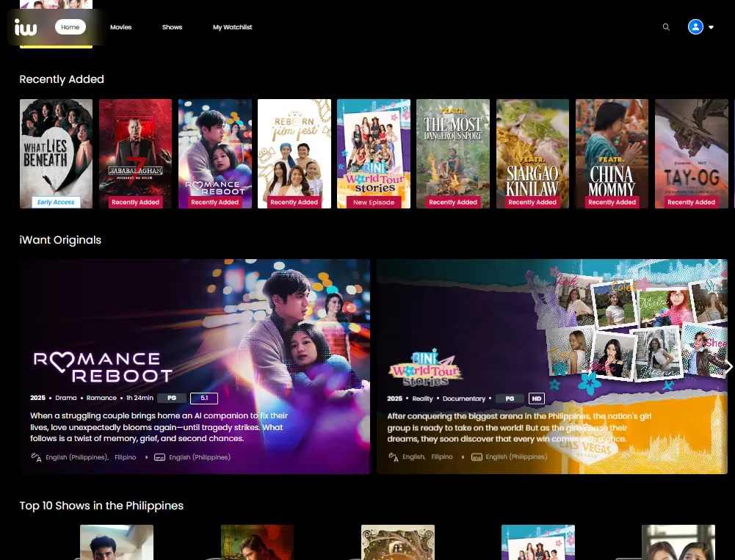Screen dimensions: 735x560
Task: Click audio language icon on BINI Stories
Action: click(x=394, y=457)
